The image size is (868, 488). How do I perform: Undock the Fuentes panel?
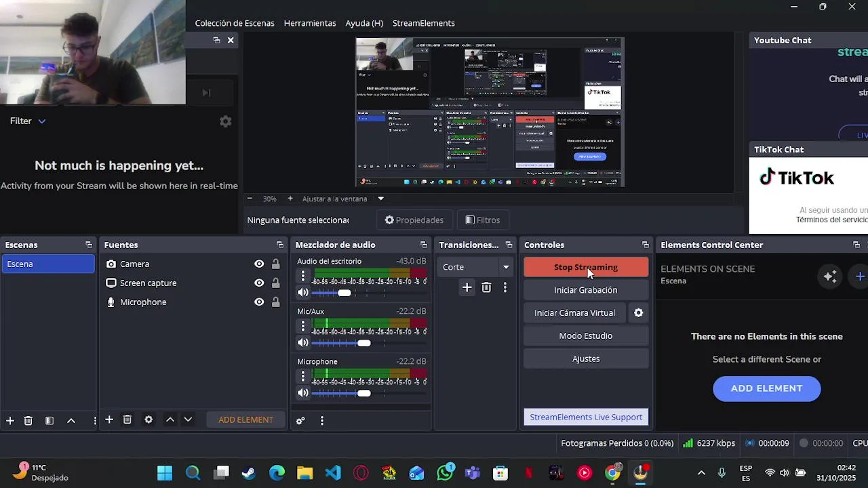point(280,245)
